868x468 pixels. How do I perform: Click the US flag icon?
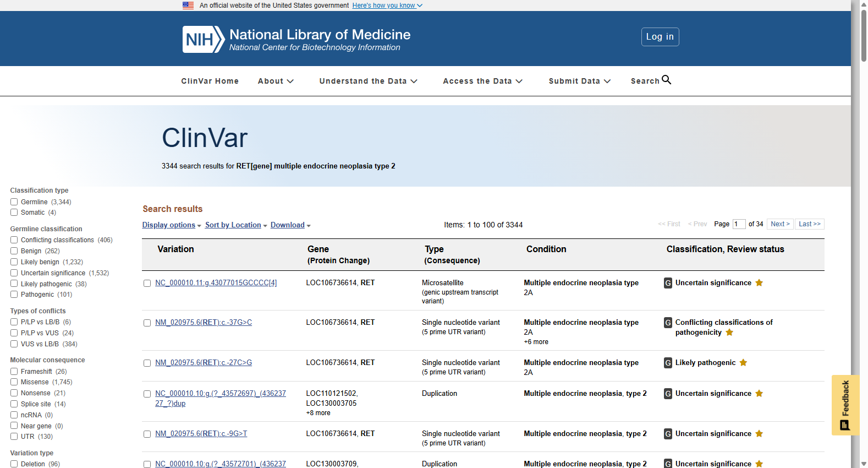(188, 6)
